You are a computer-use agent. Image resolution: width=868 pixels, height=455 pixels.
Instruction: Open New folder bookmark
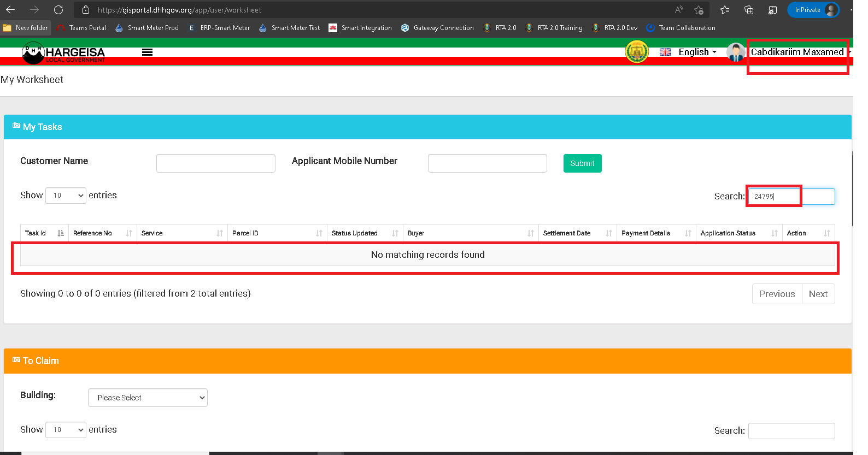click(x=26, y=28)
